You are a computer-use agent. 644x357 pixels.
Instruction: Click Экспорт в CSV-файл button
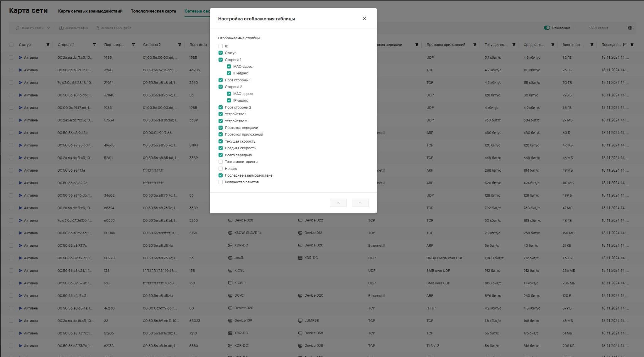[113, 28]
